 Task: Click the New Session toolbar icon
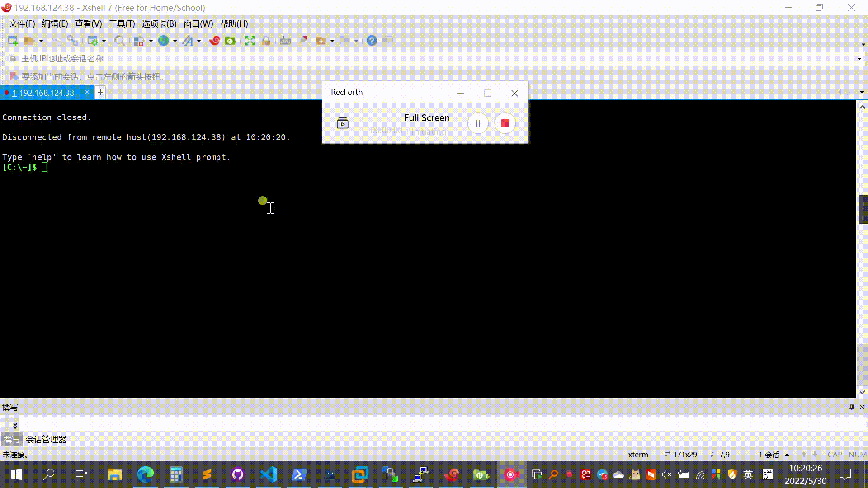(13, 41)
